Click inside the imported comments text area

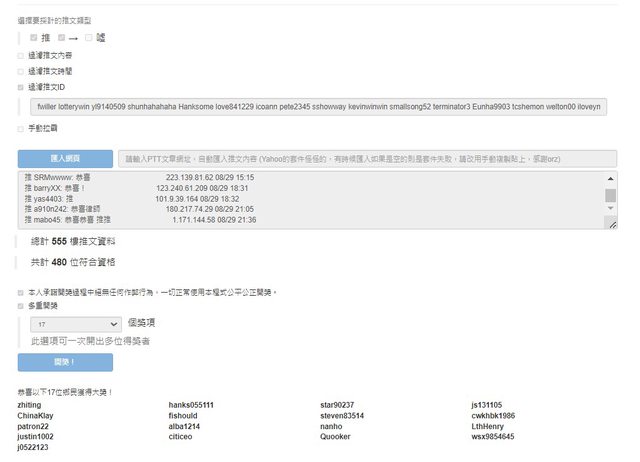pyautogui.click(x=300, y=200)
